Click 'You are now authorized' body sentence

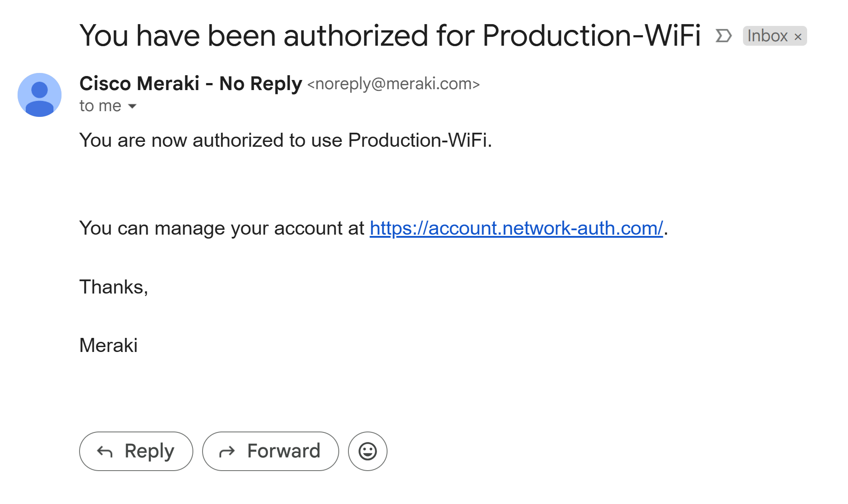point(286,140)
